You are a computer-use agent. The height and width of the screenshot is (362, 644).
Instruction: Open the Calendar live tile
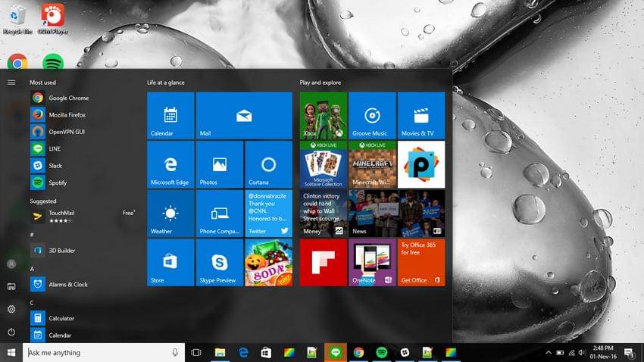[170, 115]
